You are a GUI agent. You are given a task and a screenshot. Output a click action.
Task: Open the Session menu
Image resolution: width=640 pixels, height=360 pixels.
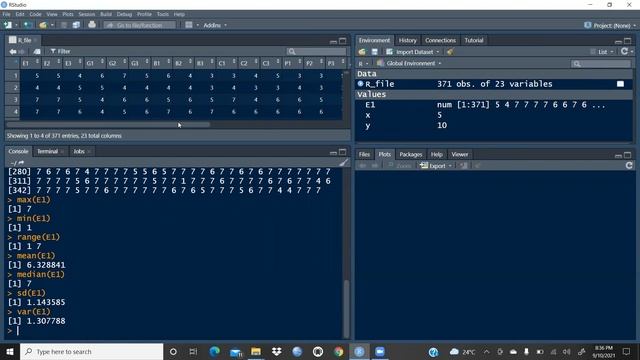click(87, 14)
